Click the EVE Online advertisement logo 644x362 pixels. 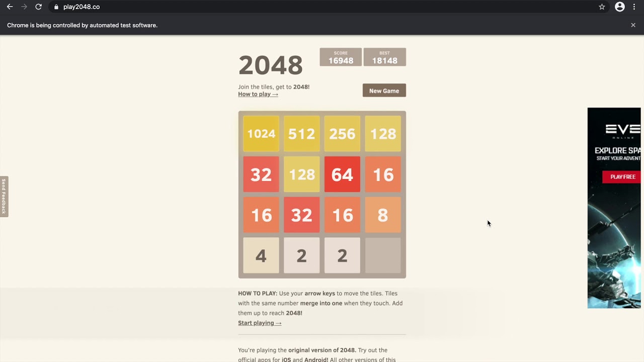[x=623, y=131]
